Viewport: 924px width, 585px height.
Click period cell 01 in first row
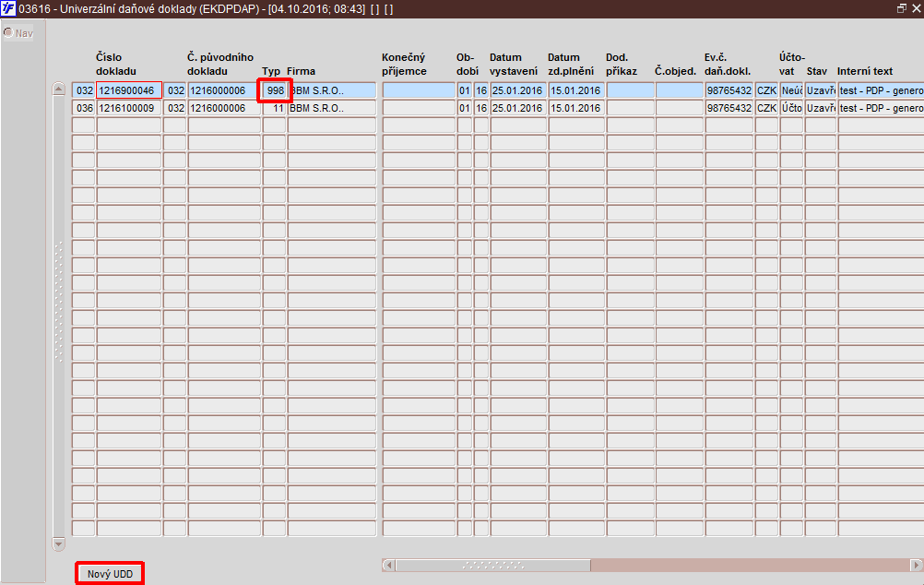pos(465,90)
